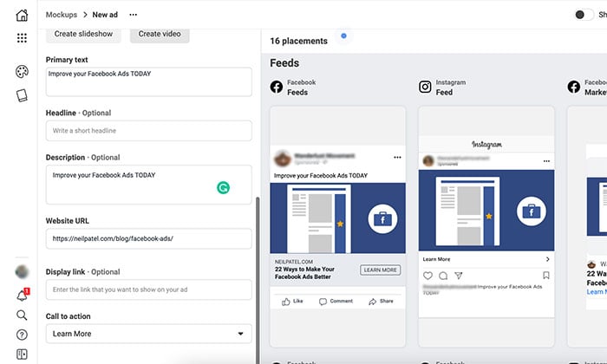Click '22 Ways to Make Your Facebook Ads Better' headline

tap(304, 273)
